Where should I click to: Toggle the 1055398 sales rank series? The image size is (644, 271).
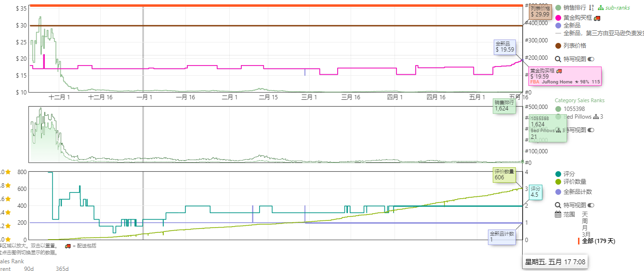point(569,109)
